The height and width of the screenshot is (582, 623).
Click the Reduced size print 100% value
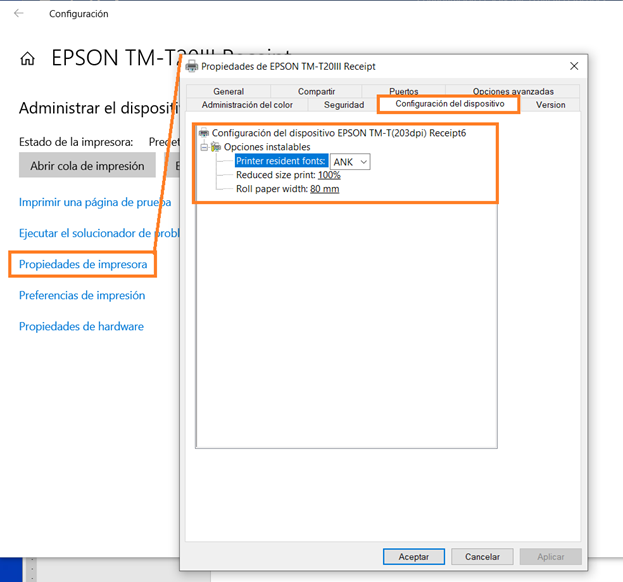tap(329, 175)
